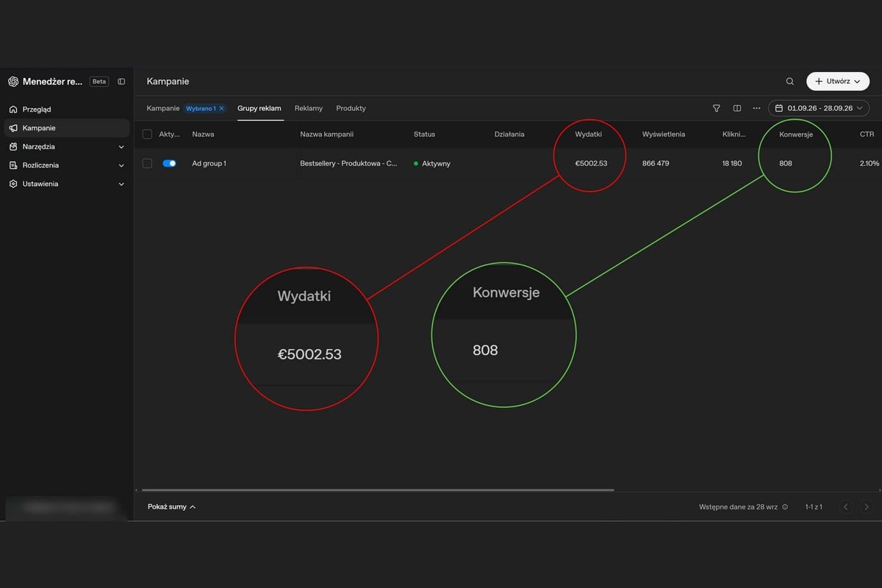882x588 pixels.
Task: Open the 01.09.26 - 28.09.26 date range dropdown
Action: point(819,108)
